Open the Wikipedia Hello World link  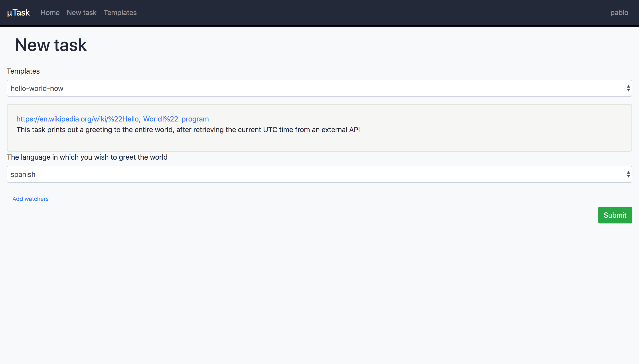point(112,119)
